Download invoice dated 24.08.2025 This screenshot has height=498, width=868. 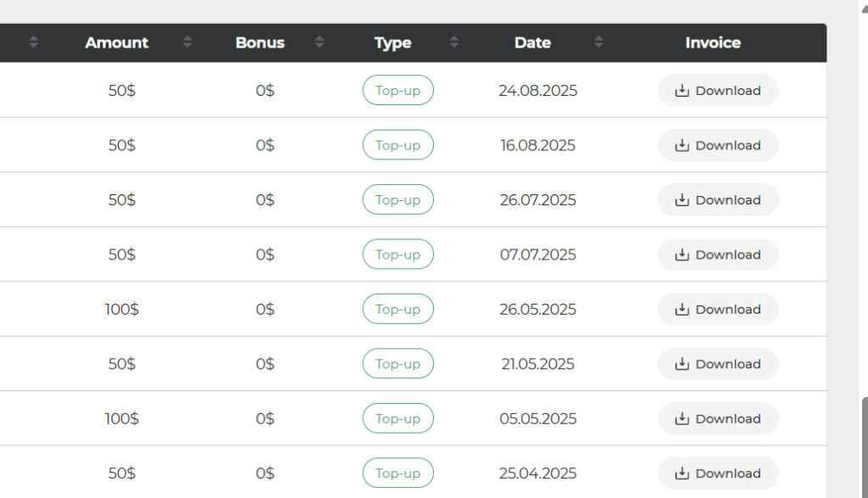(717, 91)
